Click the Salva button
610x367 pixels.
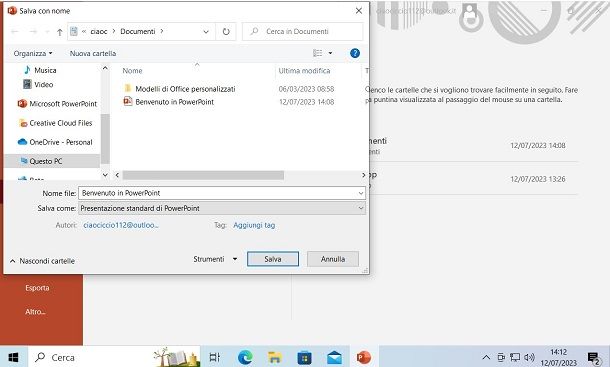[x=273, y=259]
